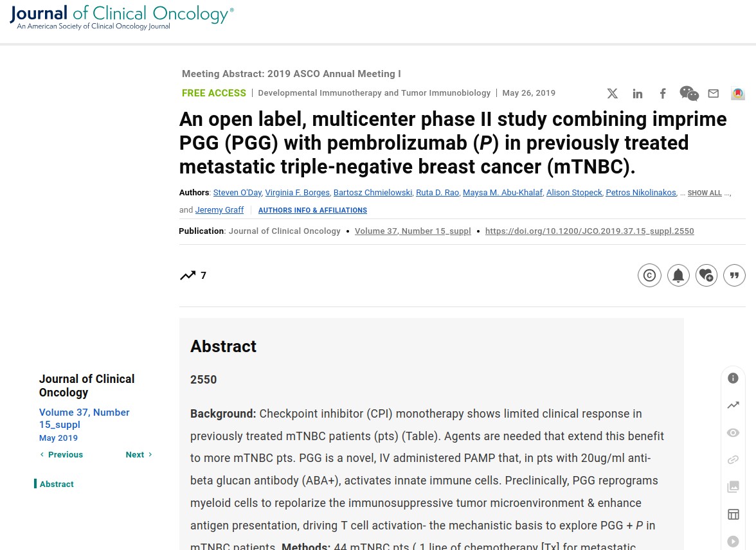
Task: Go to Next article
Action: 139,454
